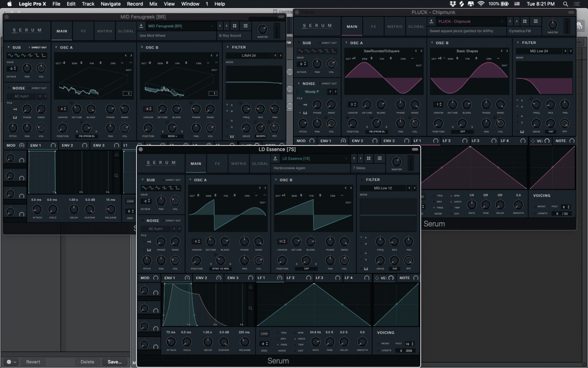Next OSC A wavetable arrow in LD Essence
The width and height of the screenshot is (588, 368).
click(265, 188)
